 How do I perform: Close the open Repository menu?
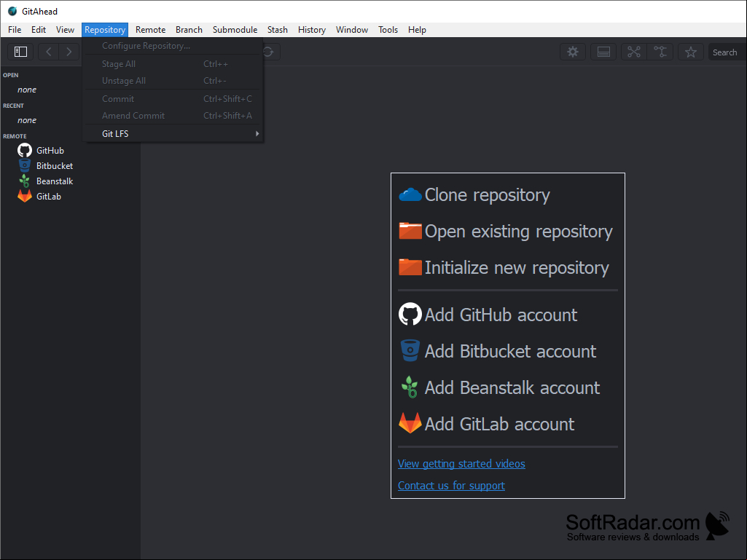pos(105,30)
